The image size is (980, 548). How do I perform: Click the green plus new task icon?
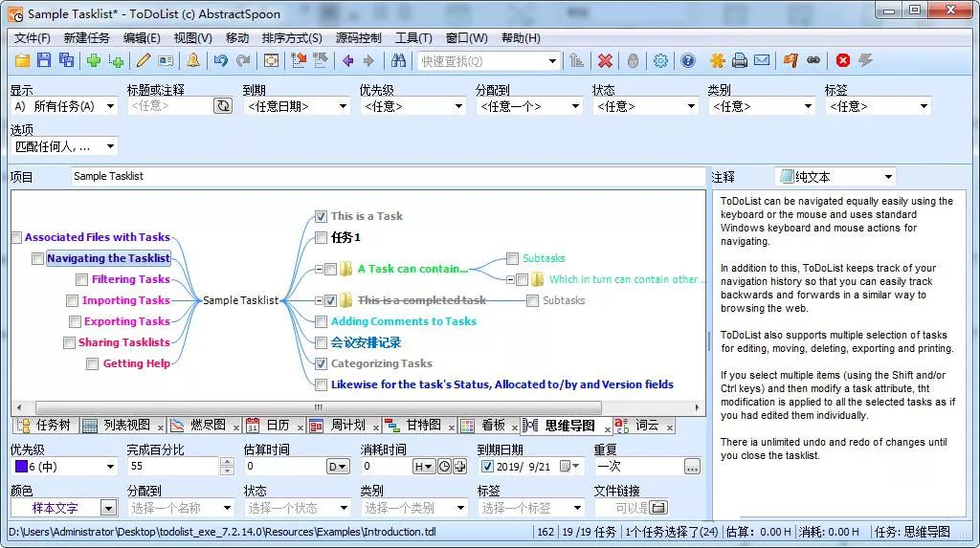(x=93, y=60)
